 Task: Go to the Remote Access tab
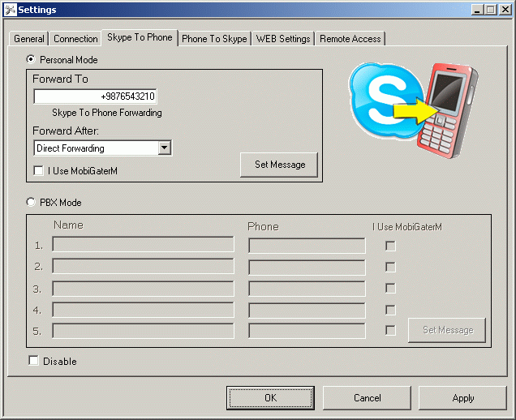[x=350, y=39]
